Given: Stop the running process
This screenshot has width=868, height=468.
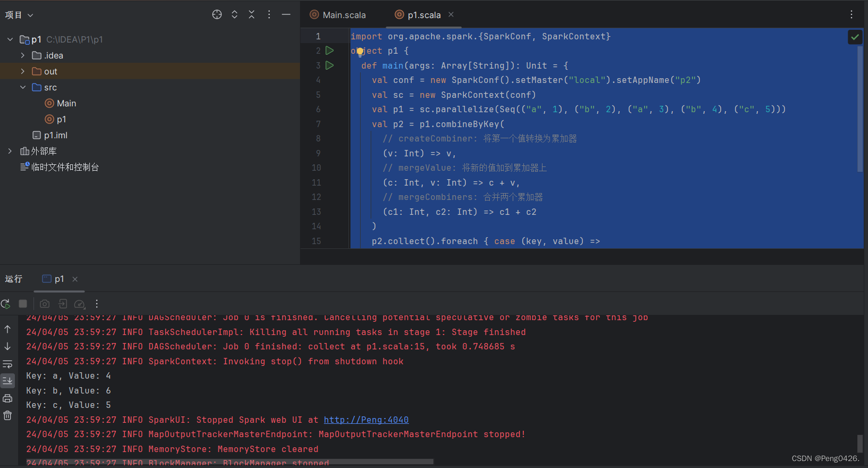Looking at the screenshot, I should [23, 304].
